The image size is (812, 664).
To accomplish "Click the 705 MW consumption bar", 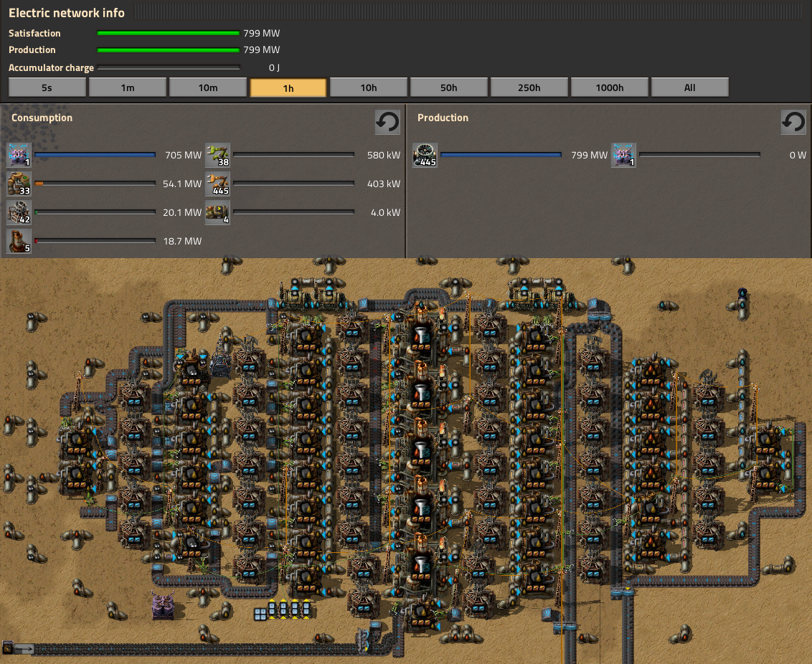I will [95, 155].
